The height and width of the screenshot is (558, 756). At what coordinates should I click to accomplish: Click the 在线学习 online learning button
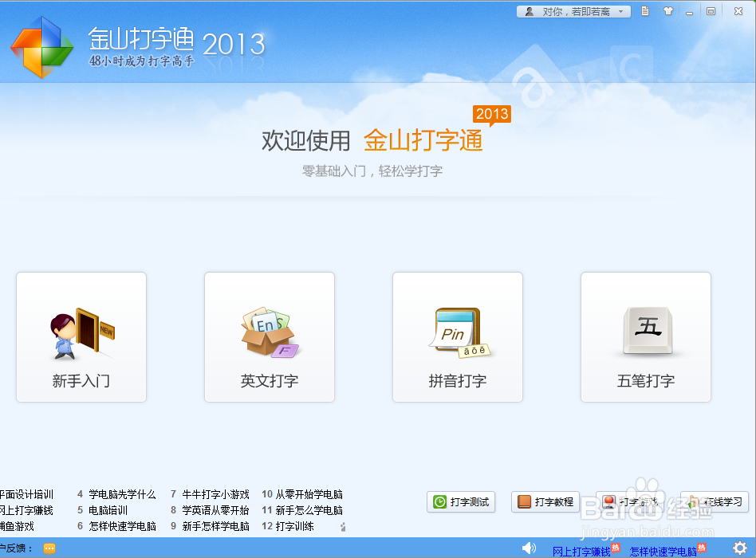click(x=715, y=502)
